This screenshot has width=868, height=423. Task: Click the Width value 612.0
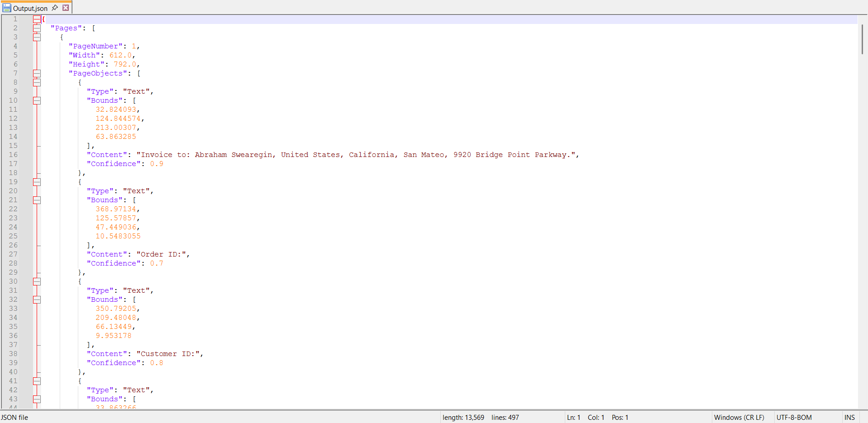120,55
